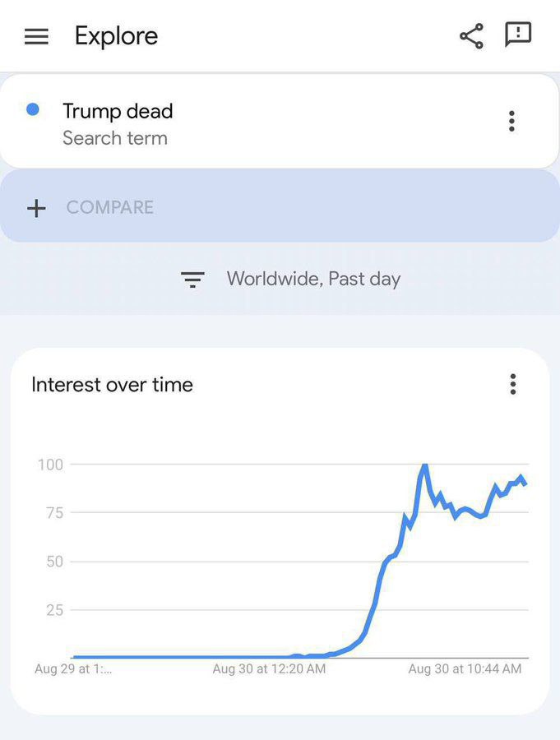This screenshot has height=740, width=560.
Task: Click the truncated 'Aug 29 at 1:...' axis label
Action: coord(73,669)
